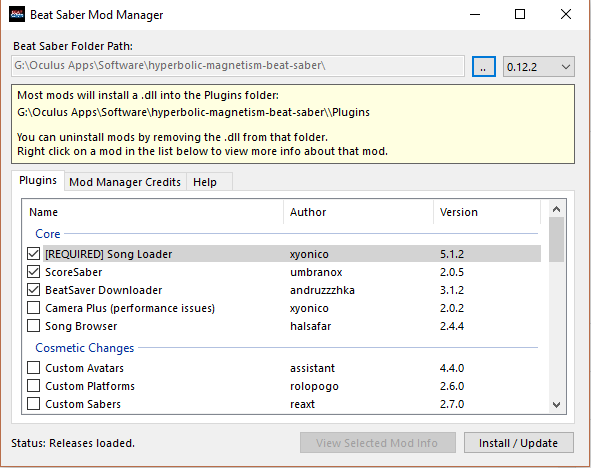Click the mod list scroll down arrow
This screenshot has width=591, height=468.
tap(556, 405)
